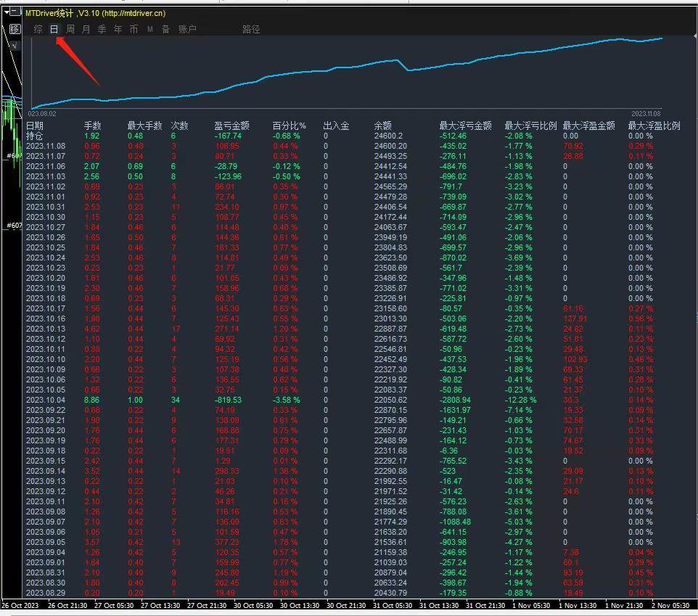Select the 2023.11.06 date row

pos(46,166)
